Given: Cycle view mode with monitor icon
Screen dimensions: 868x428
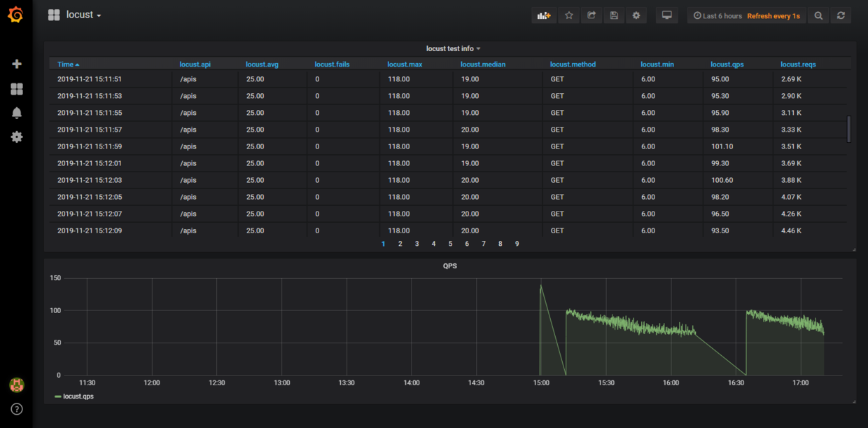Looking at the screenshot, I should [x=666, y=15].
